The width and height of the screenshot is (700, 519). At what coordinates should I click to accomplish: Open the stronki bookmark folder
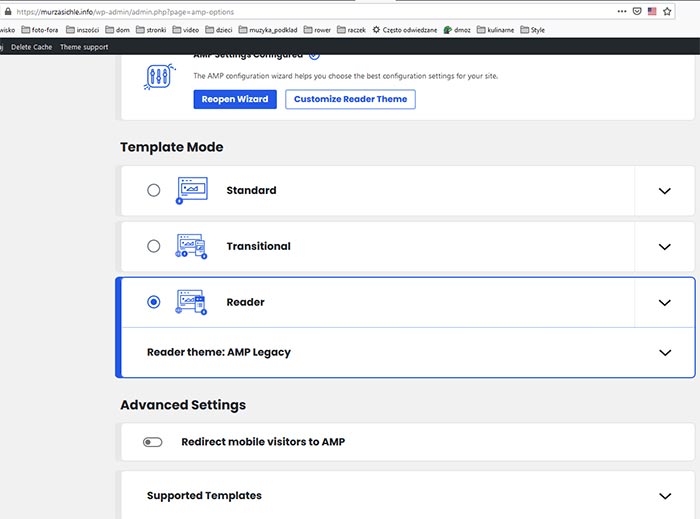151,30
